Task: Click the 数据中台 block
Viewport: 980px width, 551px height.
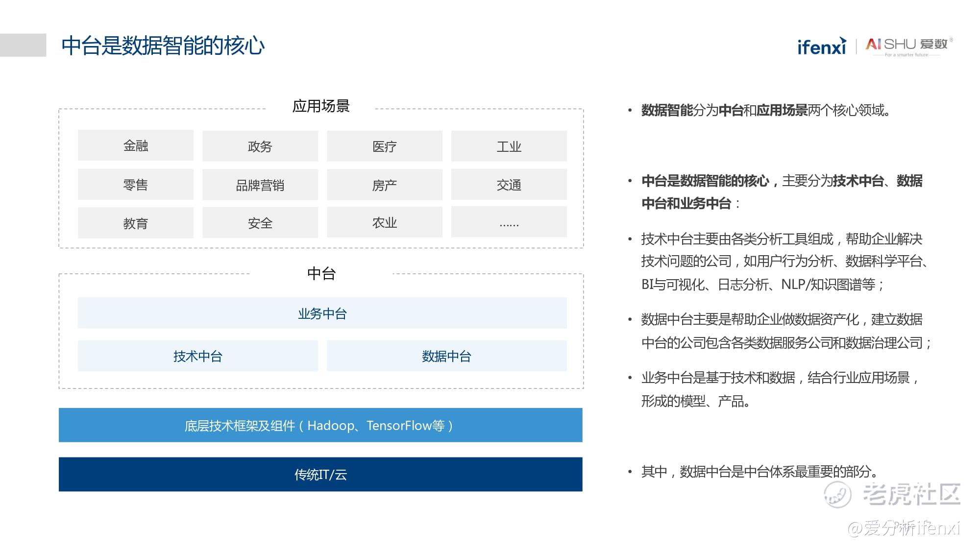Action: [446, 356]
